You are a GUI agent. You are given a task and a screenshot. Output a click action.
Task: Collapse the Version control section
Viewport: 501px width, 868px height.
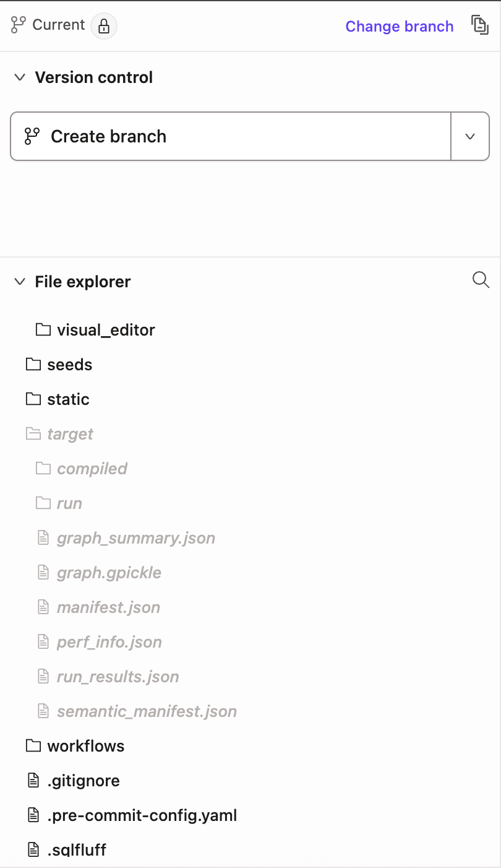19,77
